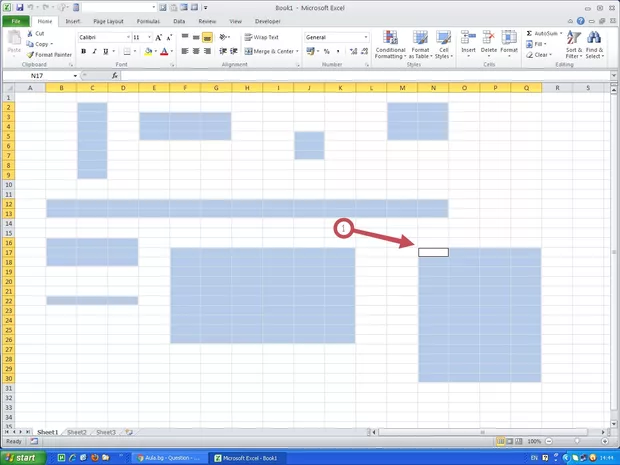Click the Borders icon
The width and height of the screenshot is (620, 465).
click(127, 51)
